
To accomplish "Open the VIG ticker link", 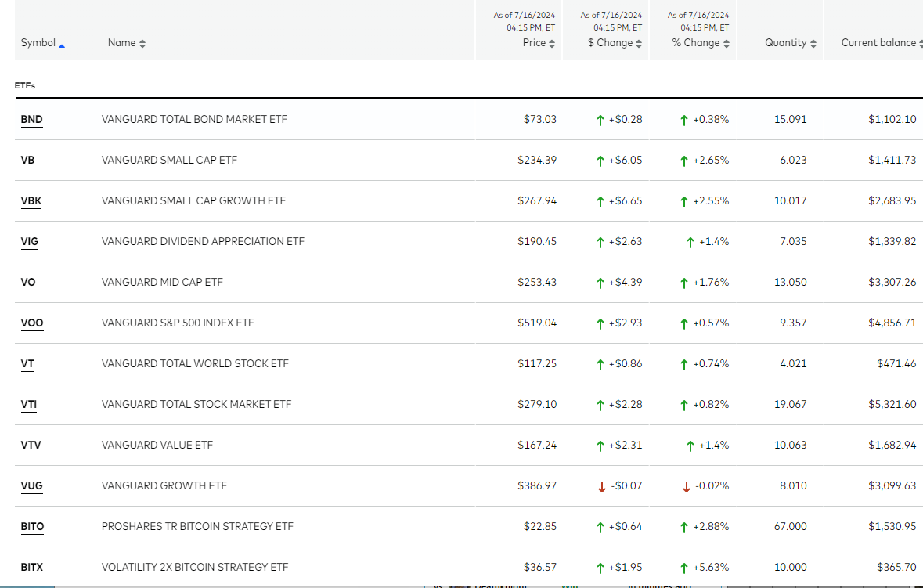I will click(x=30, y=241).
